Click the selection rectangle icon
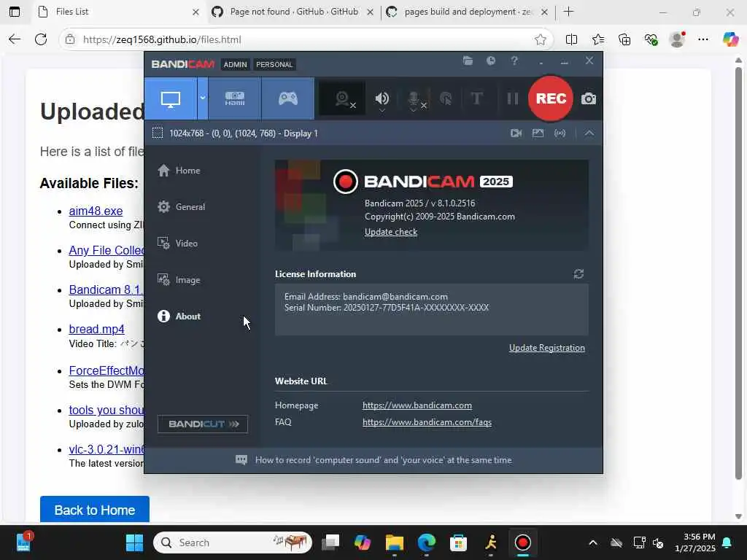Image resolution: width=747 pixels, height=560 pixels. pos(158,133)
